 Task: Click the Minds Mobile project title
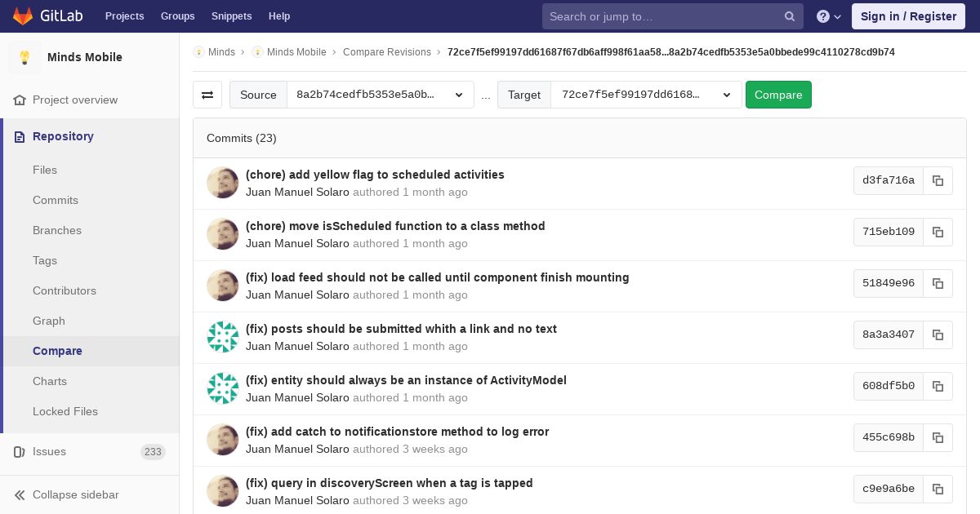(x=85, y=57)
